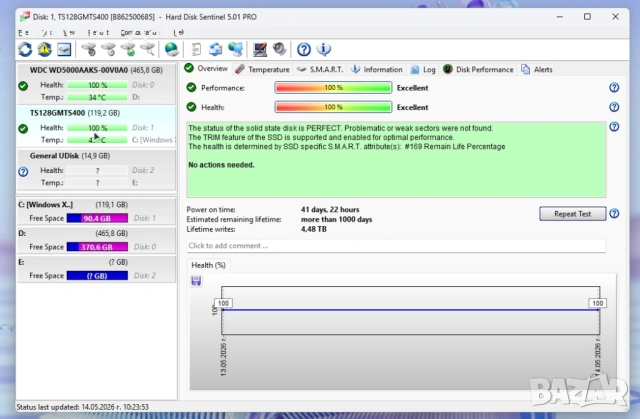
Task: Click the 'more than 1000 days' value
Action: (x=336, y=219)
